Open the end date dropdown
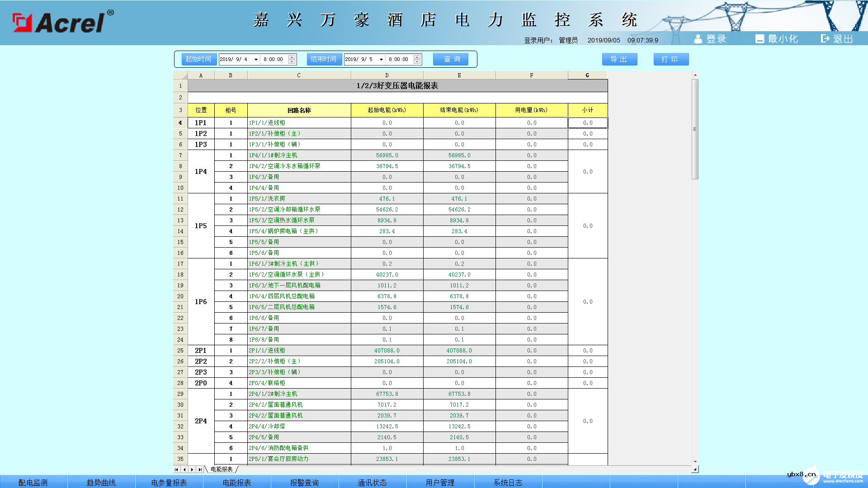Image resolution: width=868 pixels, height=488 pixels. click(x=381, y=59)
